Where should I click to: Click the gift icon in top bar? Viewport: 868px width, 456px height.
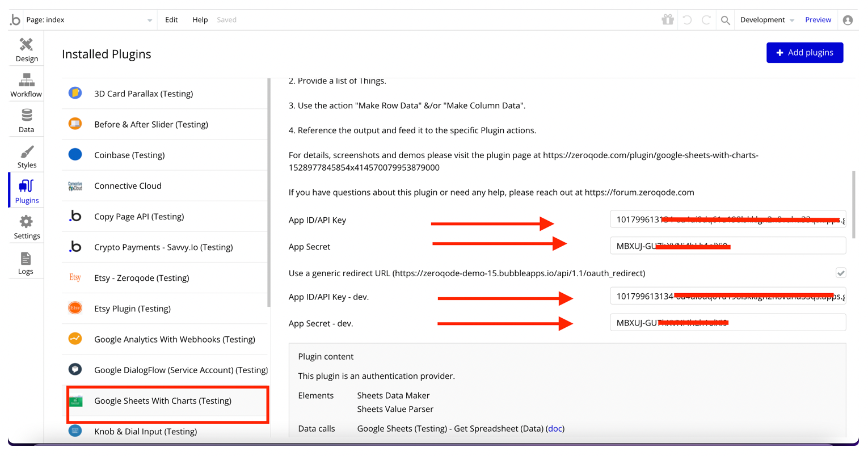668,20
